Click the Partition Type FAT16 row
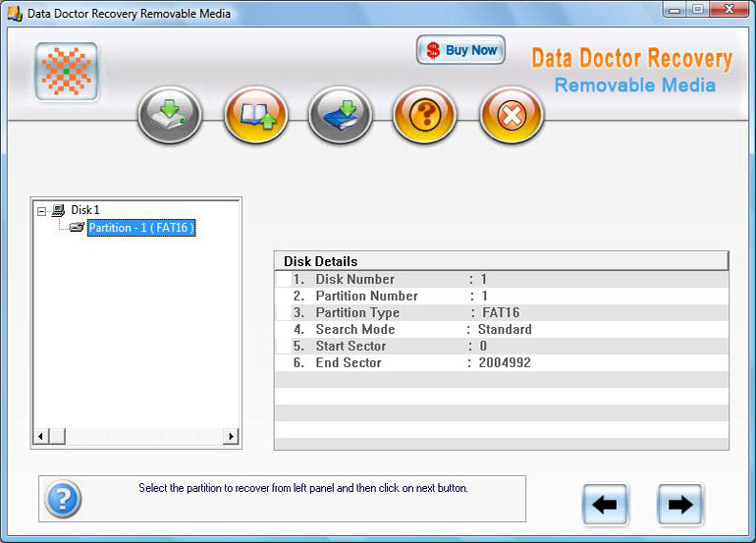Screen dimensions: 756x543 tap(502, 312)
